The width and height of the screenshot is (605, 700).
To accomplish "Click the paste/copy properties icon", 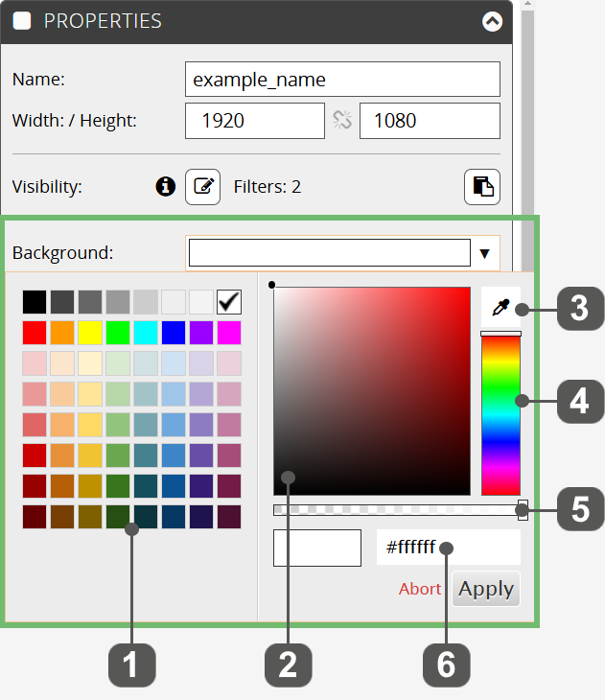I will (482, 187).
